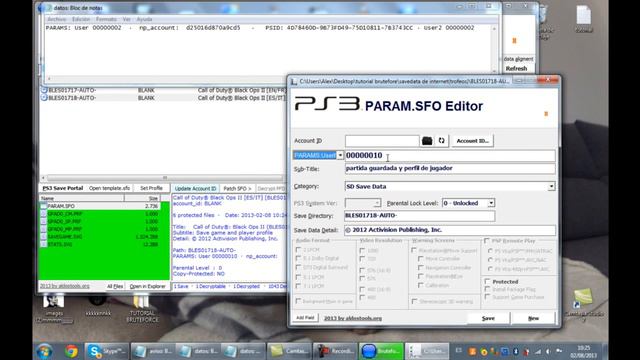Screen dimensions: 640x360
Task: Click the Set Profile button
Action: [x=151, y=188]
